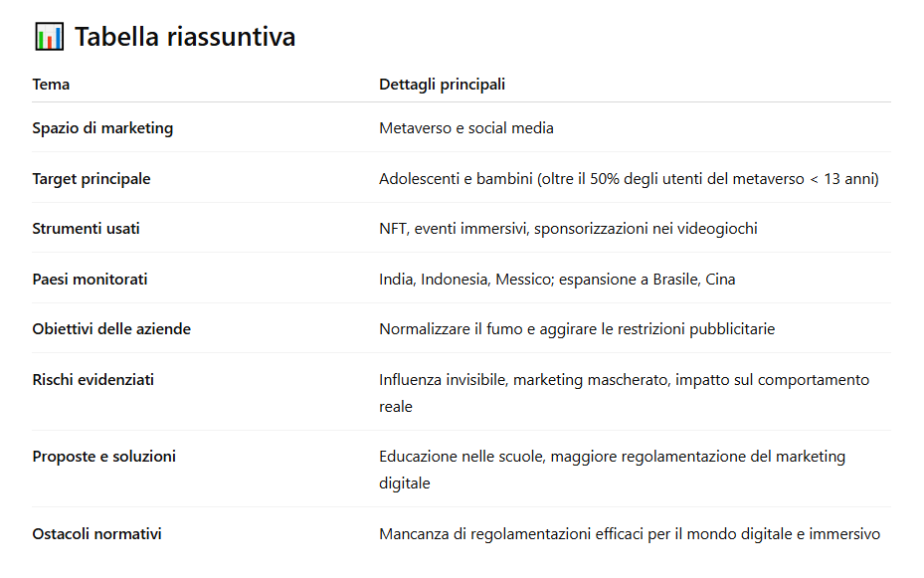This screenshot has height=578, width=924.
Task: Select the Target principale row label
Action: [92, 178]
